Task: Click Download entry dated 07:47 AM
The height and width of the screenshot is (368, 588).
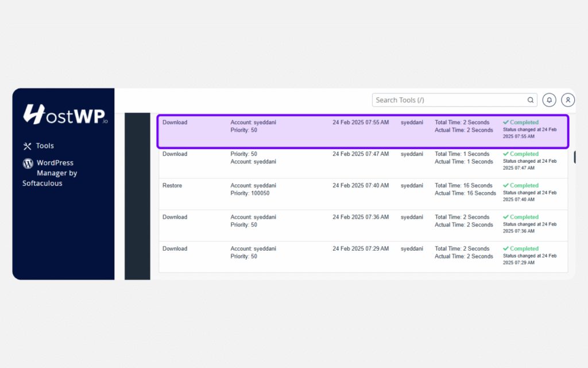Action: tap(175, 154)
